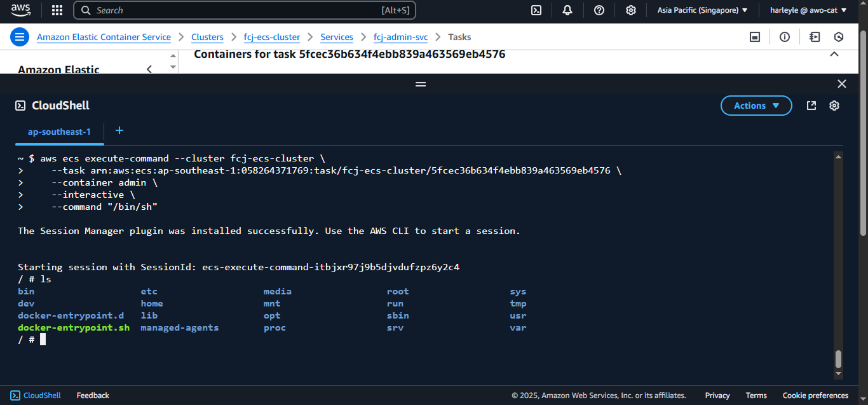Click the SessionId line in the terminal
The height and width of the screenshot is (405, 868).
pos(238,267)
